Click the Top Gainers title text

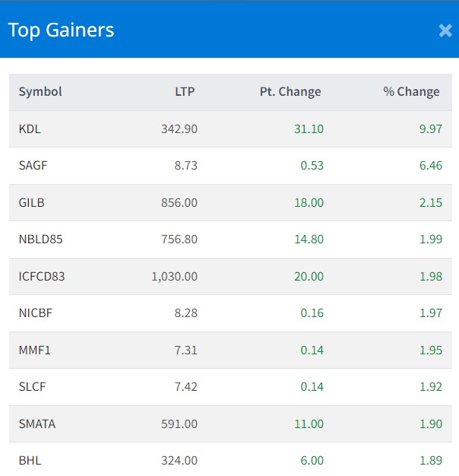point(61,30)
